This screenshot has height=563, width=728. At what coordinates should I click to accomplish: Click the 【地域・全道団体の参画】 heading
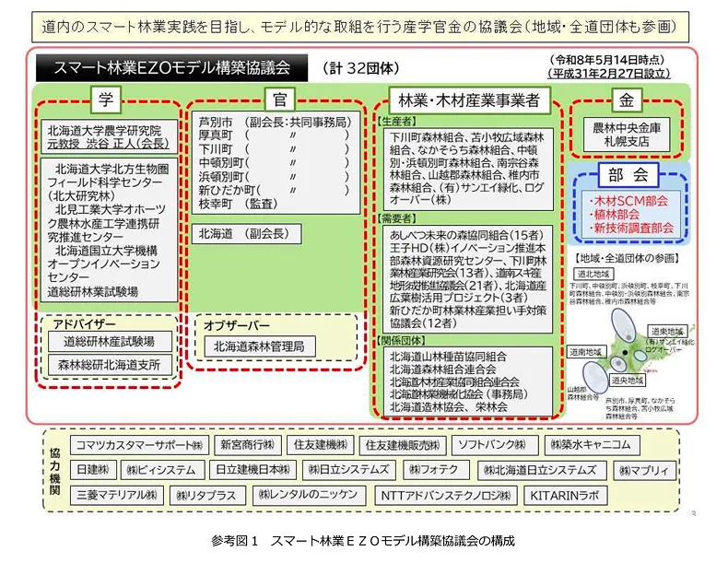point(627,258)
